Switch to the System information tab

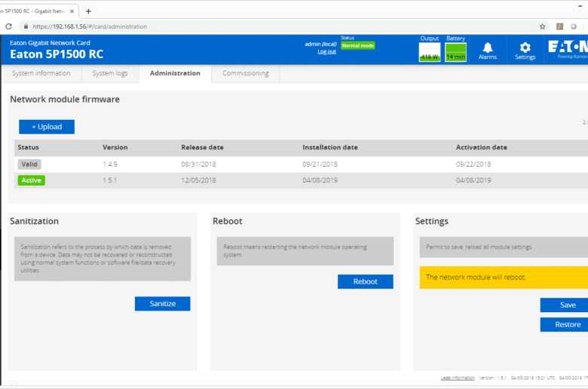pos(41,73)
